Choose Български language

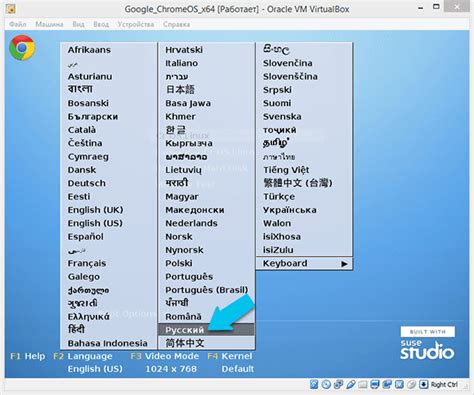(93, 117)
